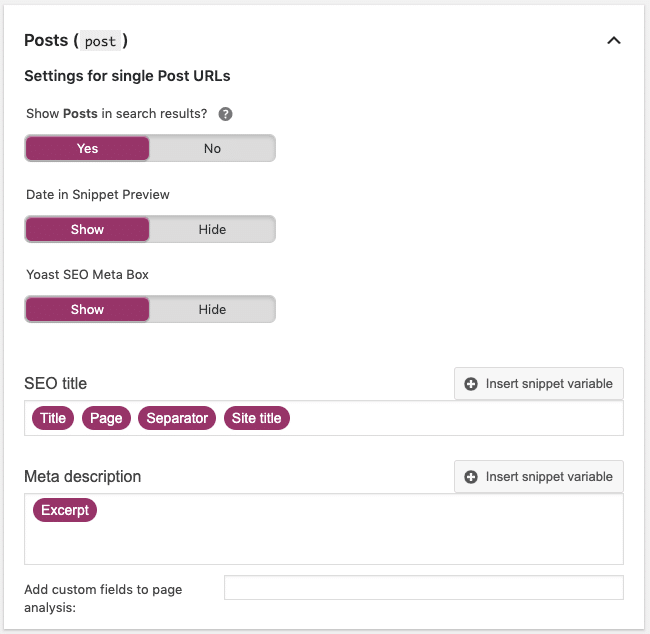Viewport: 650px width, 634px height.
Task: Select the Separator snippet variable tag
Action: click(177, 418)
